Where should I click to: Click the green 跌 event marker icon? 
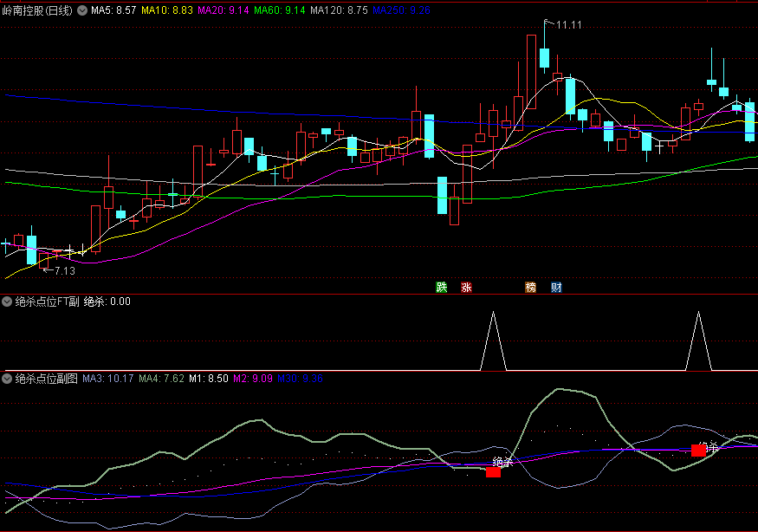442,288
